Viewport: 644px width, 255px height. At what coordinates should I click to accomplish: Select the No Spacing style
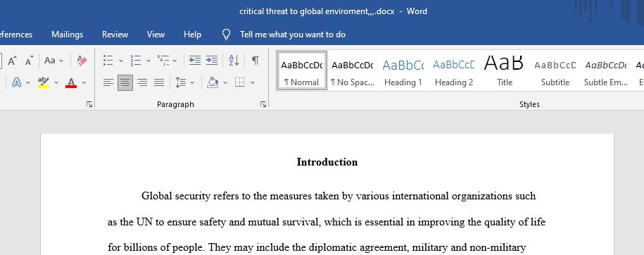353,70
